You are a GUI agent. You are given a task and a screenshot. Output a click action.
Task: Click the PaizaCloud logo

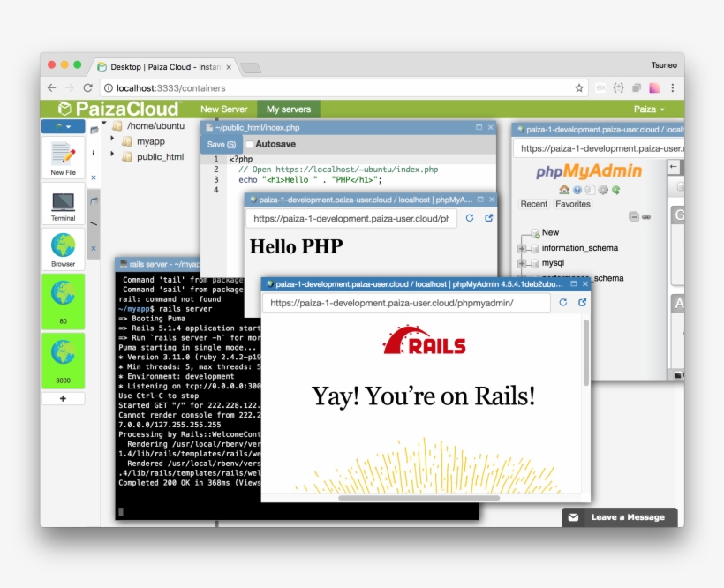118,109
